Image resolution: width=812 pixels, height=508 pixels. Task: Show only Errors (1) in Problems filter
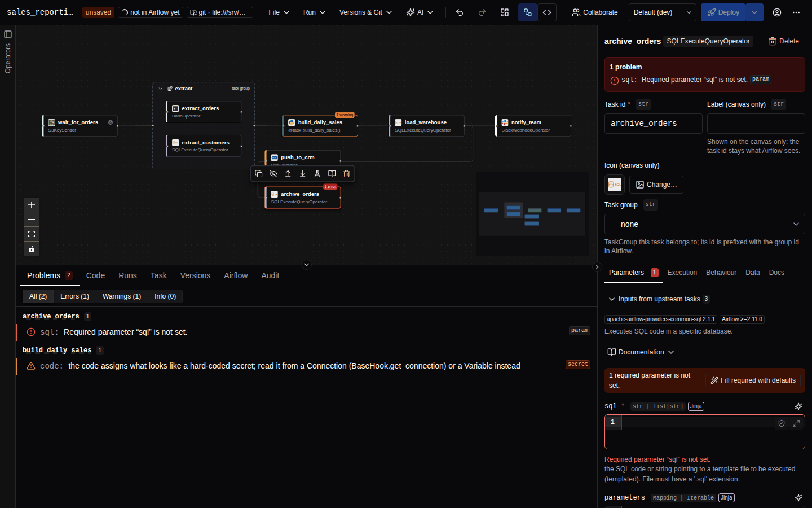(x=74, y=296)
